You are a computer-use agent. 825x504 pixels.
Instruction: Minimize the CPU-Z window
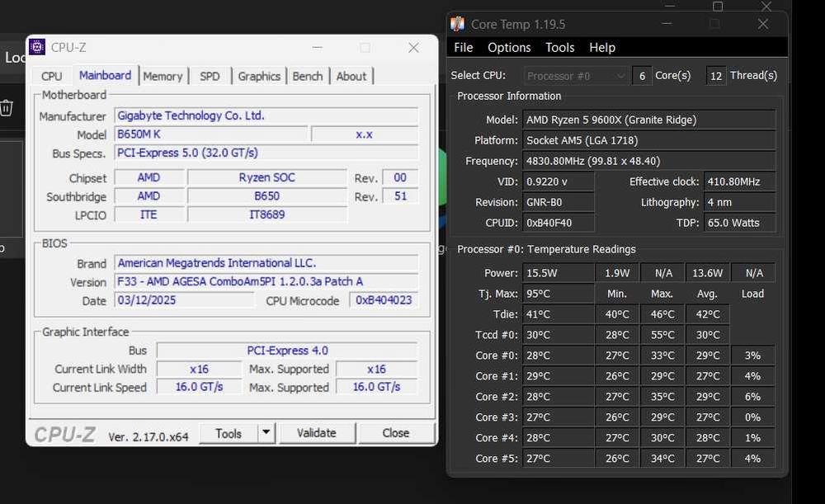click(x=318, y=47)
